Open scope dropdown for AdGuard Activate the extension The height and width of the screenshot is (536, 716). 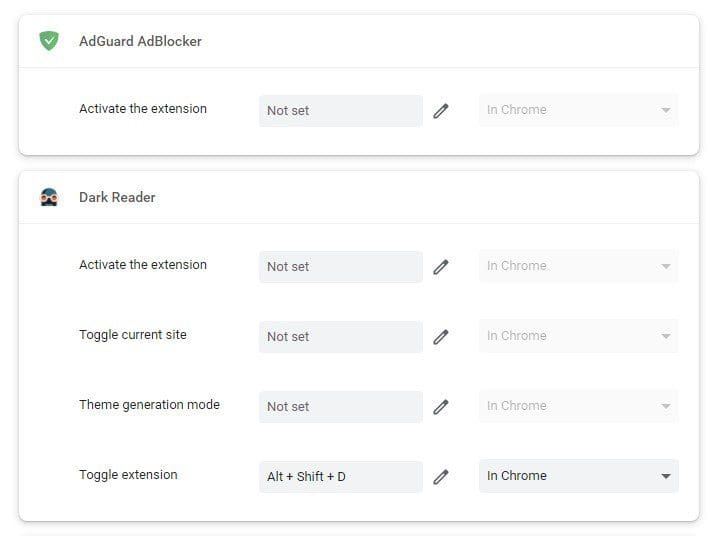(x=579, y=110)
